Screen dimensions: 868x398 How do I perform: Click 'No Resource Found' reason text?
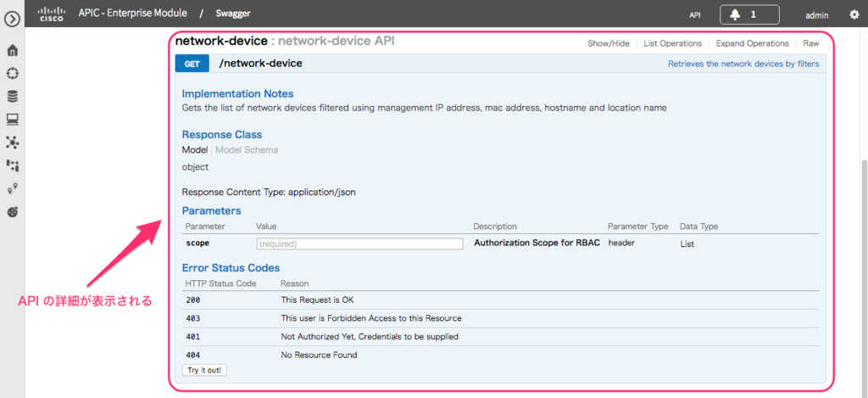319,355
